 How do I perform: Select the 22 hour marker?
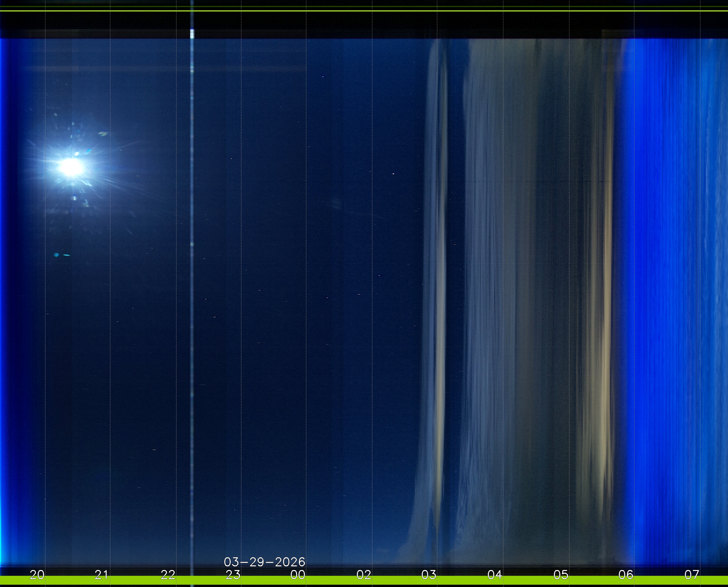click(168, 574)
